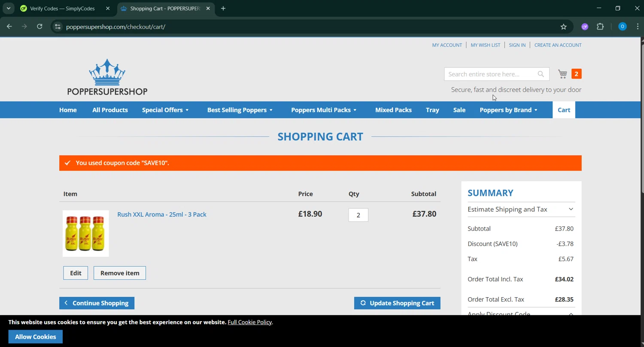This screenshot has width=644, height=347.
Task: Open the browser extensions puzzle icon
Action: click(600, 27)
